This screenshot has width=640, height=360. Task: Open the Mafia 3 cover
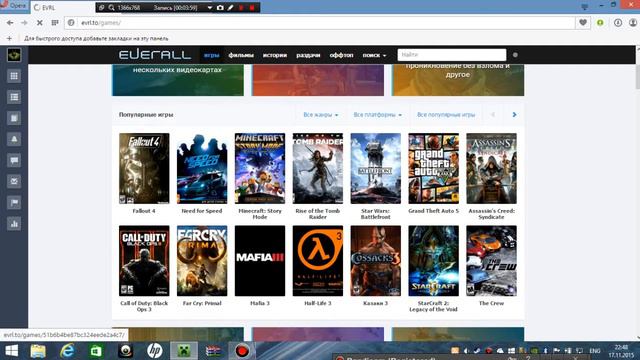[260, 261]
